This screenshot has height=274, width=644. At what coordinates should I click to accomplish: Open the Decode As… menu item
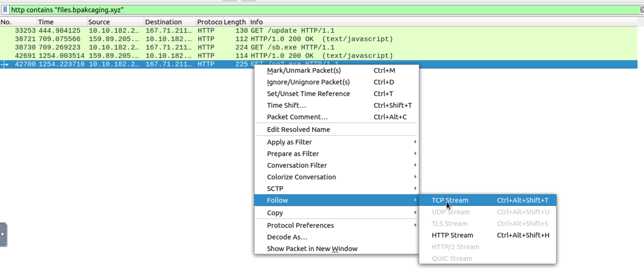[x=337, y=237]
